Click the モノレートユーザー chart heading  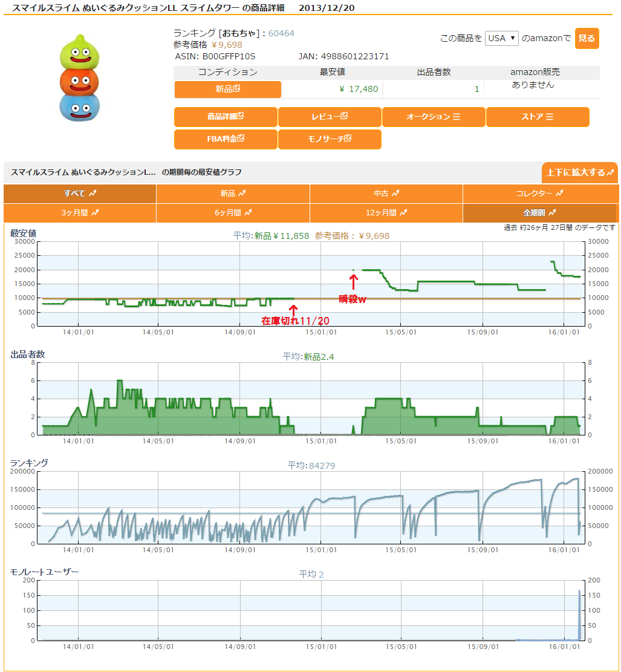[x=45, y=572]
